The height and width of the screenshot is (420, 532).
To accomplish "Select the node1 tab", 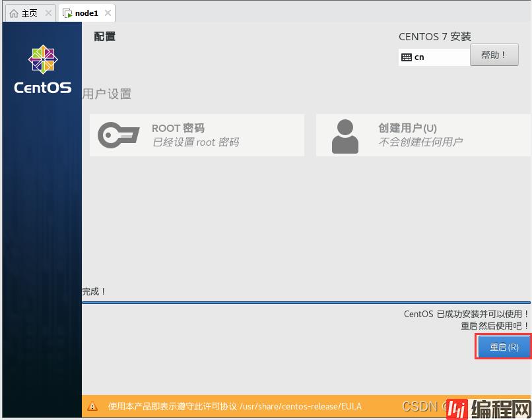I will click(86, 13).
